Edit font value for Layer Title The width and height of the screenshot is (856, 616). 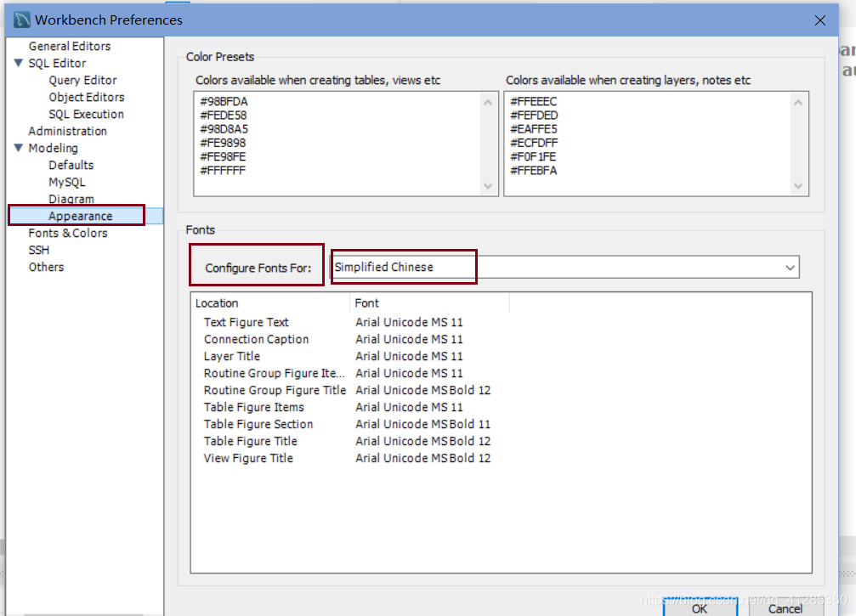[409, 356]
